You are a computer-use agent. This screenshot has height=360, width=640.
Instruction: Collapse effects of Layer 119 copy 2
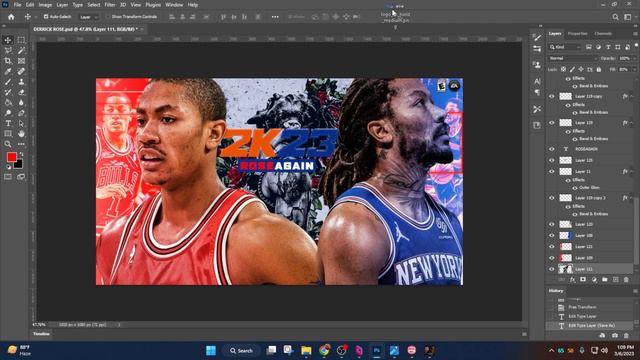(x=631, y=198)
